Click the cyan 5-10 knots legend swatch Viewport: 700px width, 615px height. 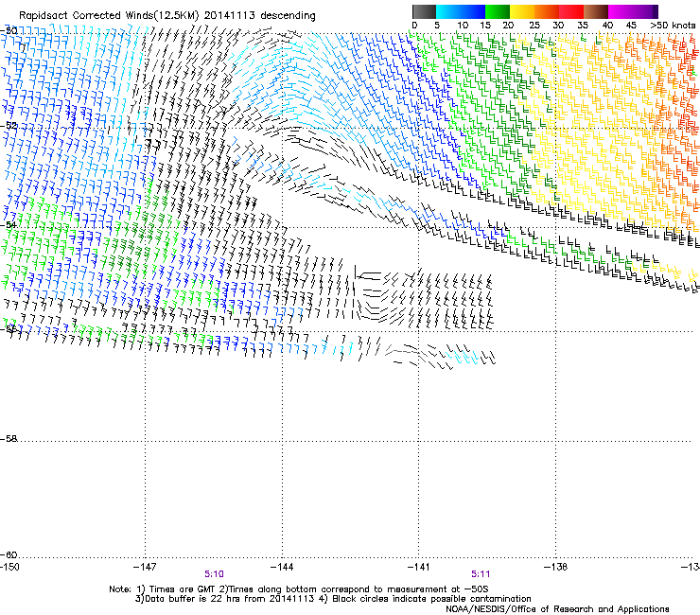(x=448, y=11)
